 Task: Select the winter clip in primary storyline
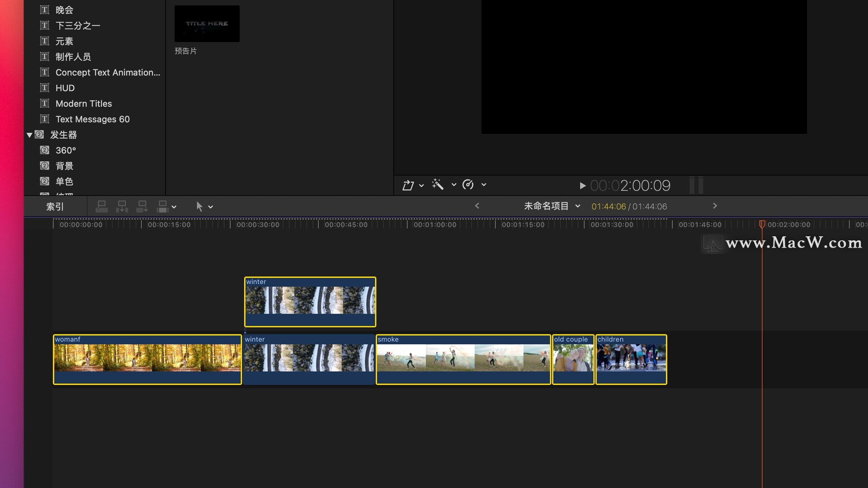[x=309, y=360]
